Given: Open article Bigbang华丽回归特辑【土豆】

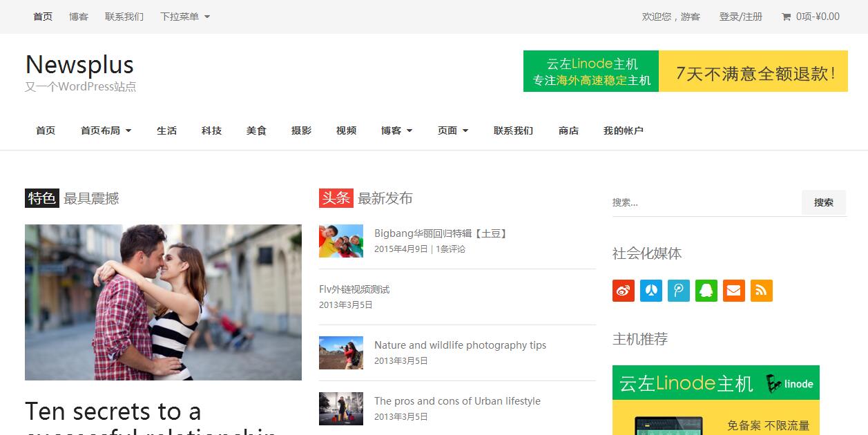Looking at the screenshot, I should (x=442, y=233).
